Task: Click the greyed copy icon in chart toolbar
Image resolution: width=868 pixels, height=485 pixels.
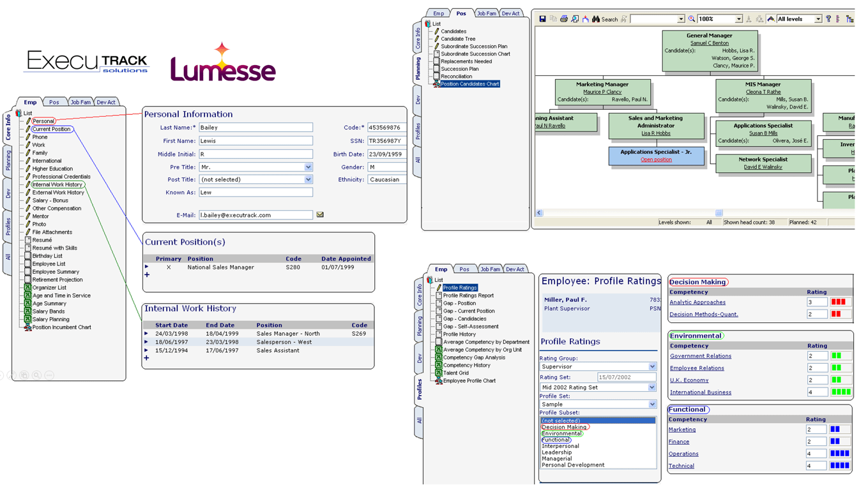Action: point(553,19)
